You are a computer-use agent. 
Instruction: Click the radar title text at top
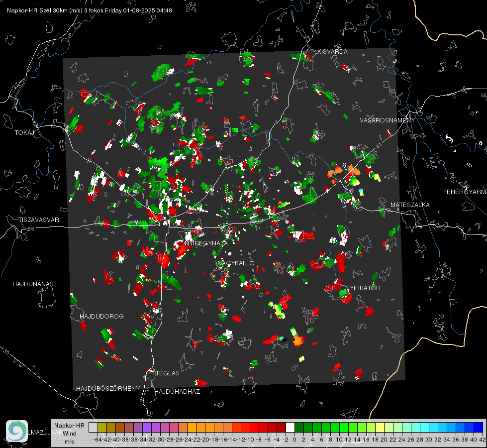pyautogui.click(x=90, y=10)
